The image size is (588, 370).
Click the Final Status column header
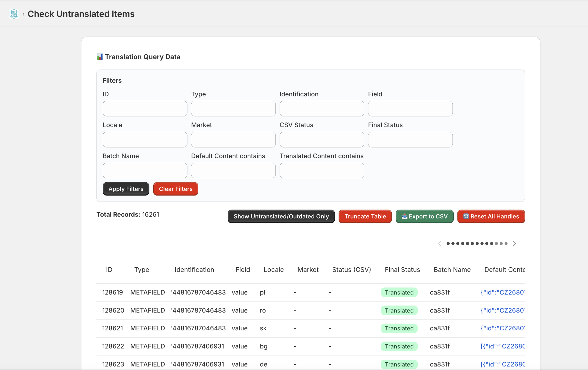pos(402,270)
